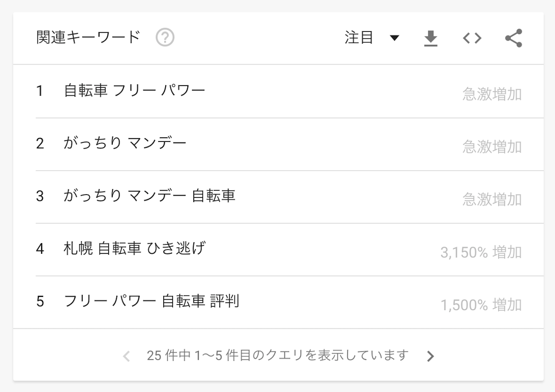
Task: Open the embed code icon
Action: 472,38
